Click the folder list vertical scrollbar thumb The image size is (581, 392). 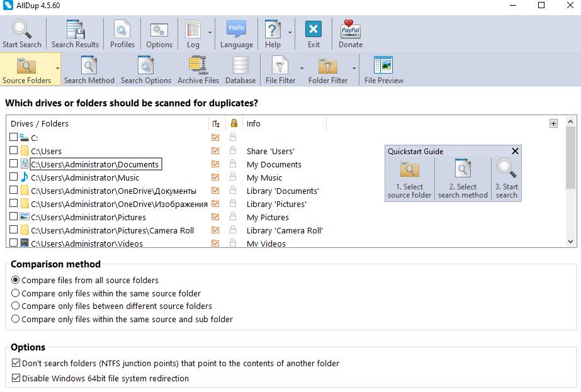(571, 158)
